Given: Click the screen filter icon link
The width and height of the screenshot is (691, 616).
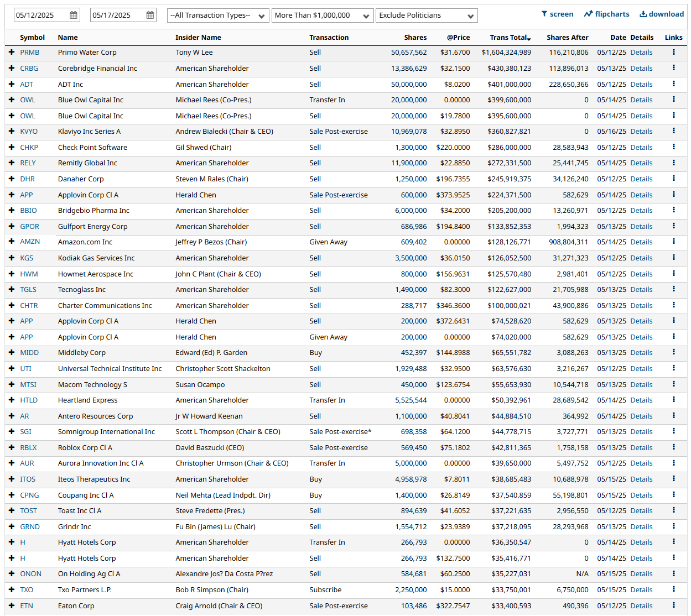Looking at the screenshot, I should click(557, 14).
